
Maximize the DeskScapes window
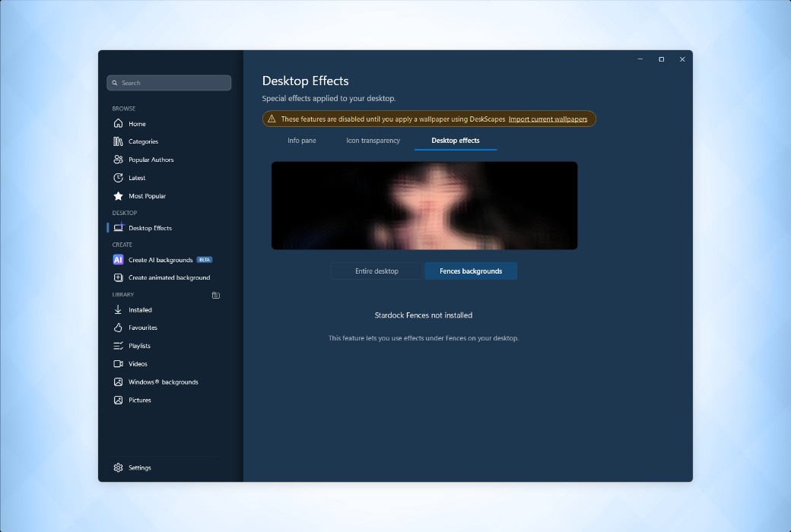coord(662,59)
